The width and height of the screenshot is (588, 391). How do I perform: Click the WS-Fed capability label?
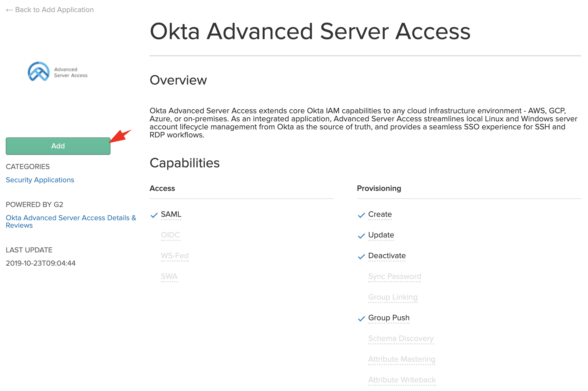pyautogui.click(x=175, y=256)
